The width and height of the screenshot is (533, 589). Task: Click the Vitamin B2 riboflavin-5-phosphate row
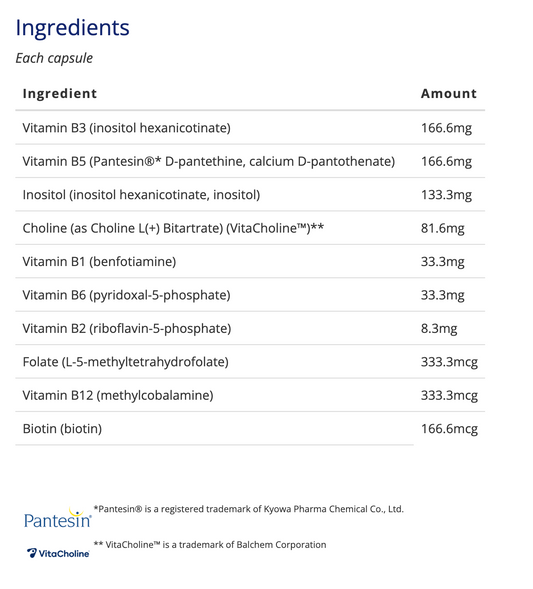point(250,328)
